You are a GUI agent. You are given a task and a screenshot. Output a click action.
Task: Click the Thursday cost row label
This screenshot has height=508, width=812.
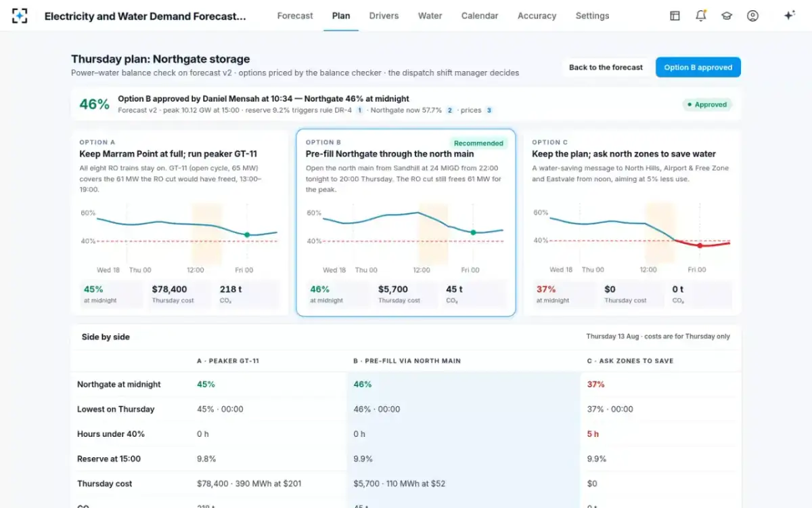(x=105, y=484)
